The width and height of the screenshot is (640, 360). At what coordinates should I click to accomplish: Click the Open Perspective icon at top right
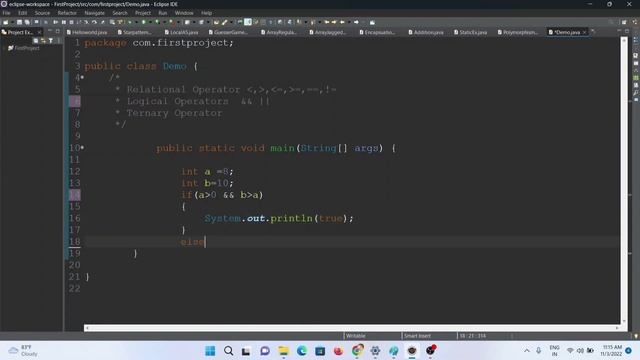(x=624, y=22)
